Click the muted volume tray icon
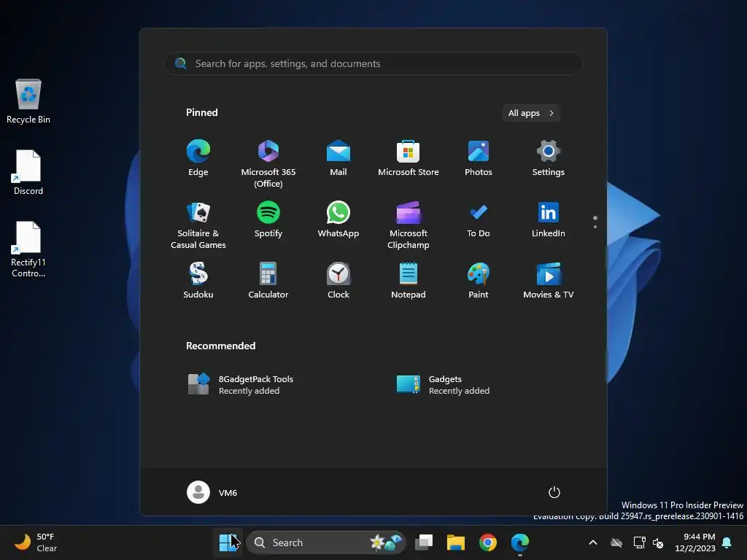This screenshot has width=747, height=560. pyautogui.click(x=658, y=542)
